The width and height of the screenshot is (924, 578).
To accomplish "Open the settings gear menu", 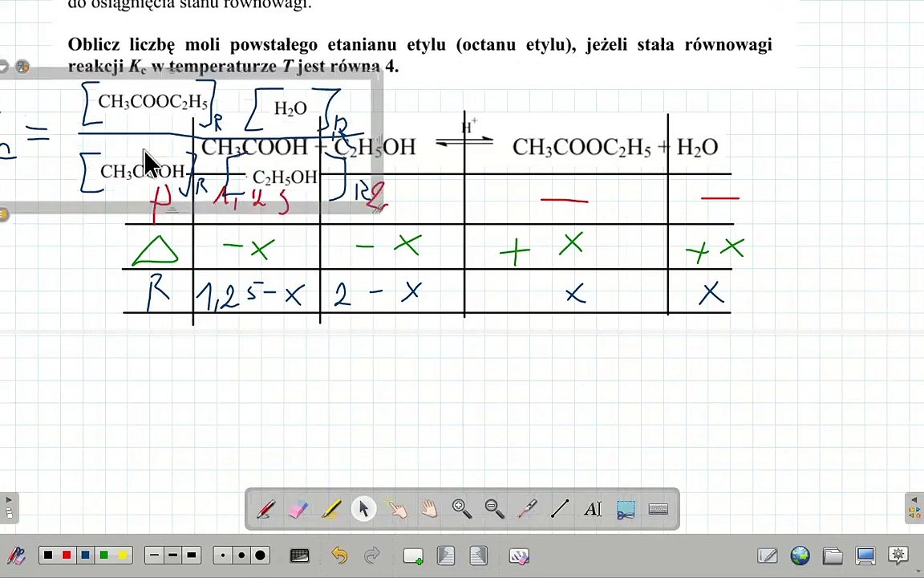I will [x=898, y=555].
